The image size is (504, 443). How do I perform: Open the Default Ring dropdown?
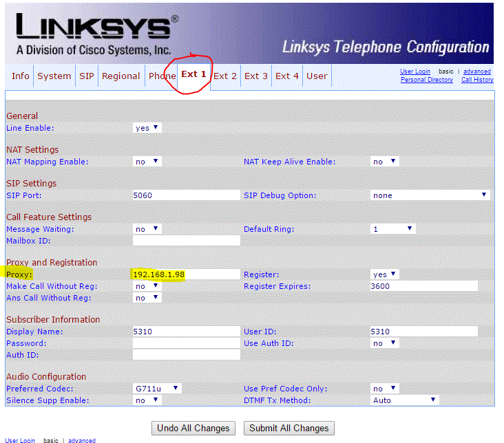pos(392,229)
